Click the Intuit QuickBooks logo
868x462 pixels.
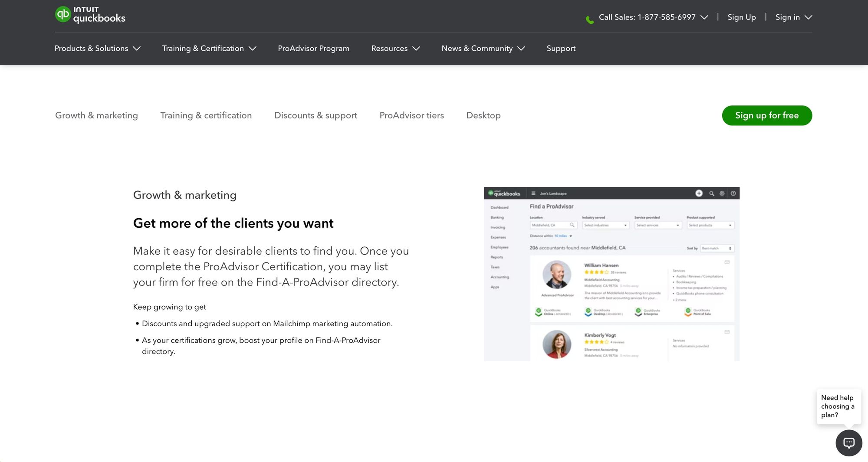(89, 14)
